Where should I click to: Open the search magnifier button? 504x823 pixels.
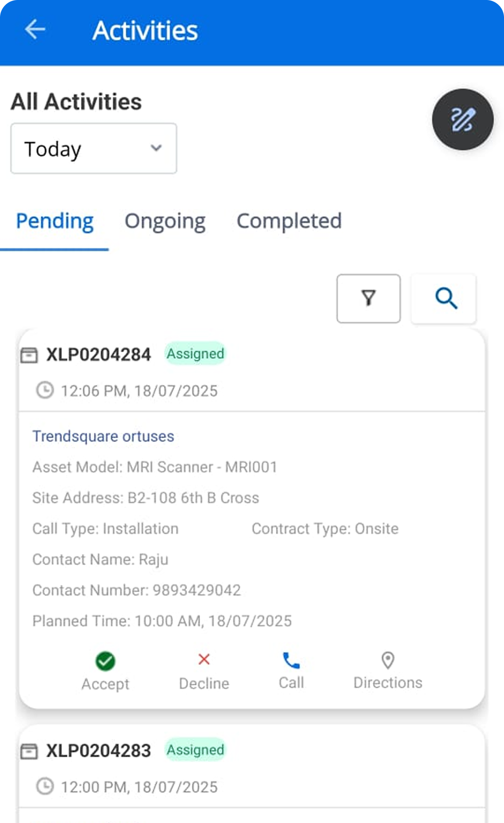444,298
